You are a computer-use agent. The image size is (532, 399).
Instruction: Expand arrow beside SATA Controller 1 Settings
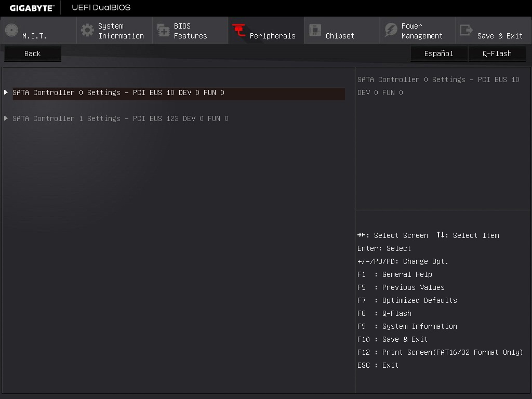point(6,118)
